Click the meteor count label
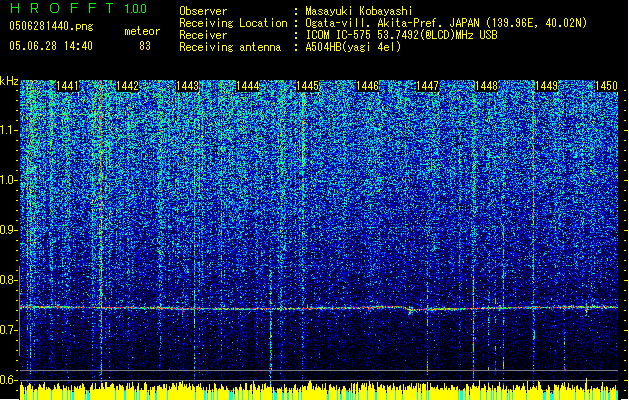 (x=142, y=31)
